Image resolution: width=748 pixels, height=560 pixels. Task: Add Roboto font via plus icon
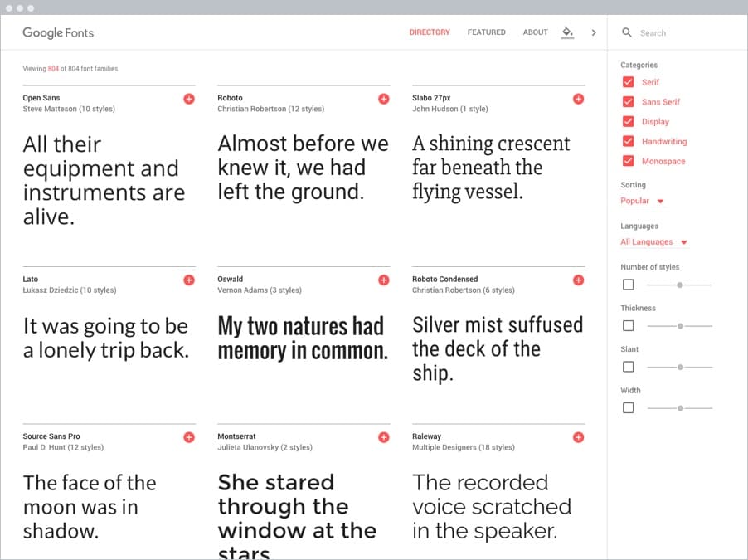(x=384, y=99)
